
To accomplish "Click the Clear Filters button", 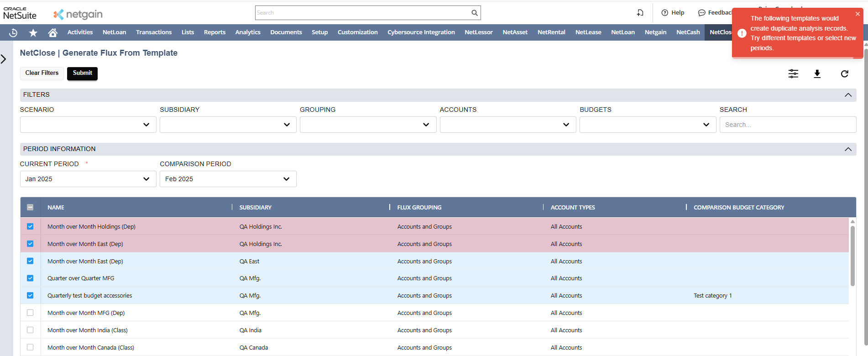I will click(42, 73).
